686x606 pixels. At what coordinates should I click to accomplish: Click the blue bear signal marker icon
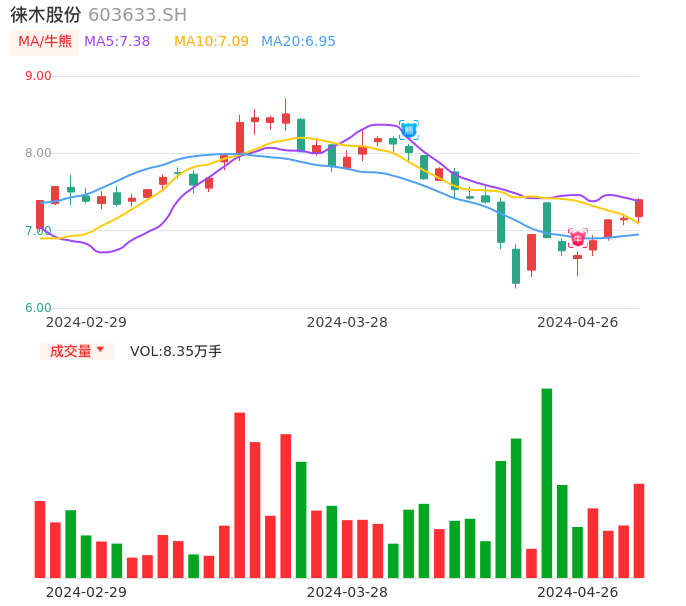pyautogui.click(x=408, y=130)
